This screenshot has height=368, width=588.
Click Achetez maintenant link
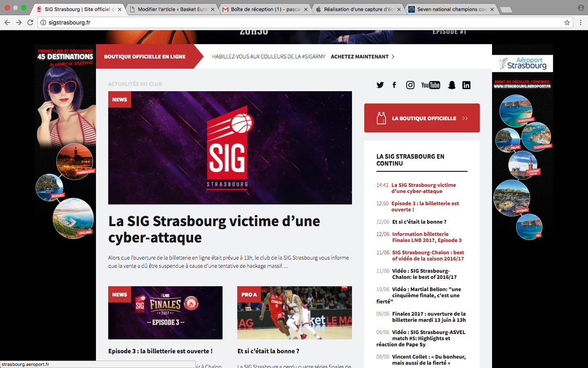360,57
